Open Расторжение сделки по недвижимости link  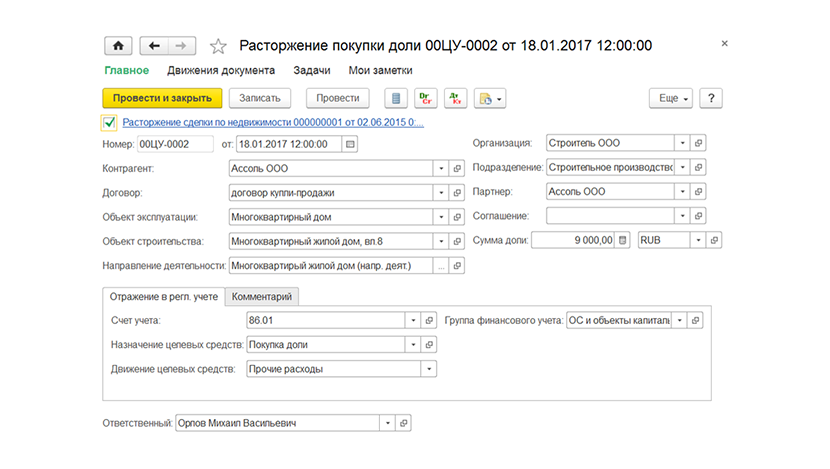pos(273,122)
